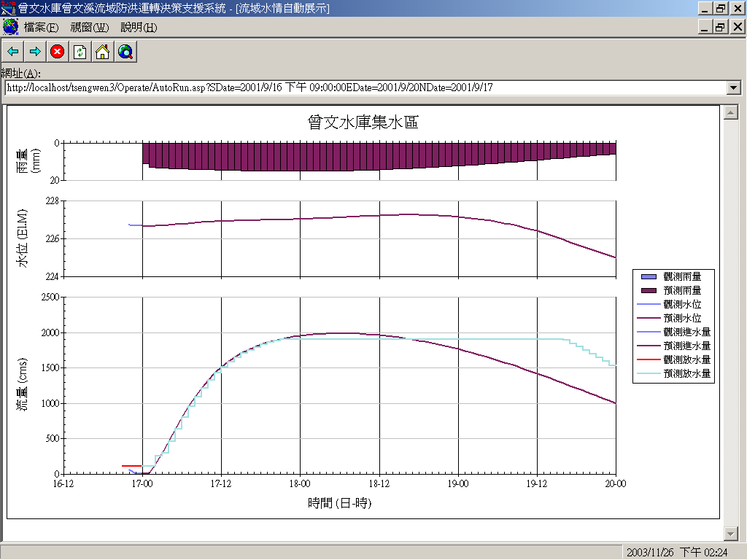Image resolution: width=747 pixels, height=560 pixels.
Task: Restore the inner document window
Action: click(720, 27)
